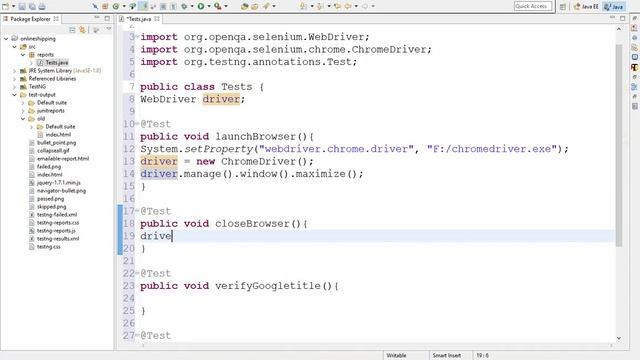Viewport: 640px width, 360px height.
Task: Click Smart Insert in status bar
Action: (447, 356)
